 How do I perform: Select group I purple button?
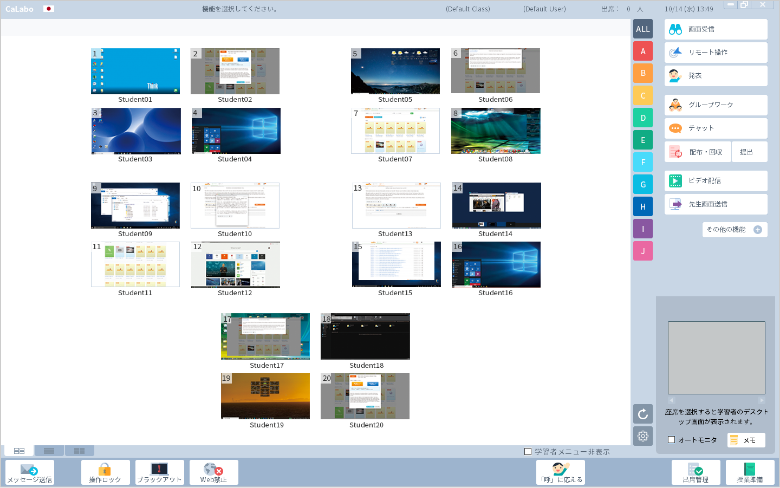tap(643, 229)
